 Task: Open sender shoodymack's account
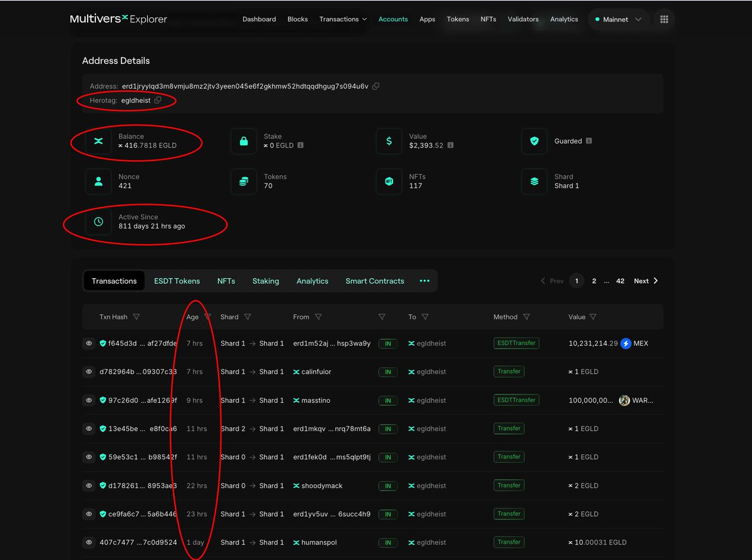[322, 485]
